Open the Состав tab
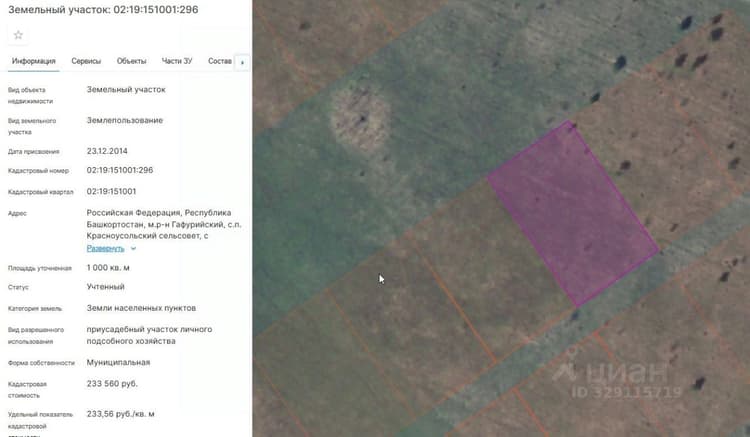The height and width of the screenshot is (437, 750). tap(220, 61)
